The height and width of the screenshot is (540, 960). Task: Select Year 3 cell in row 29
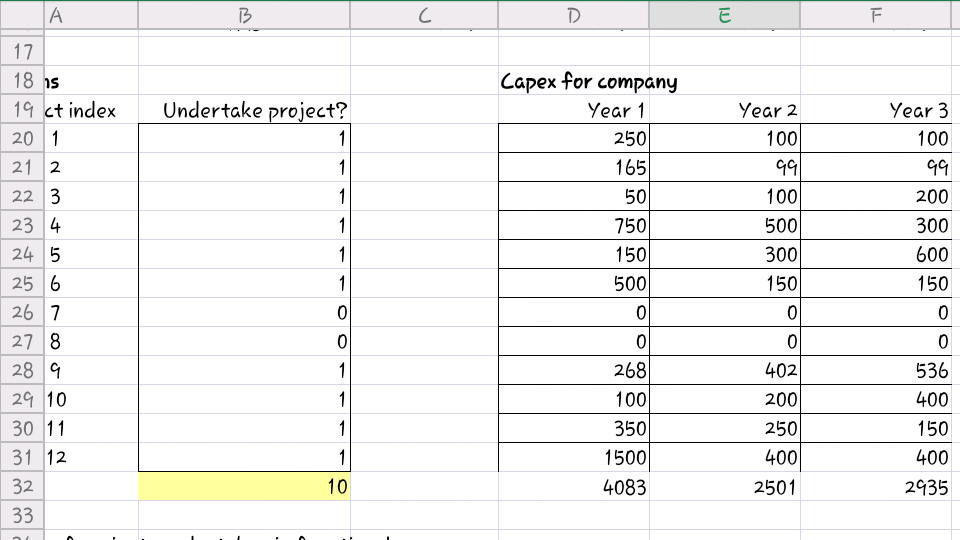click(876, 399)
